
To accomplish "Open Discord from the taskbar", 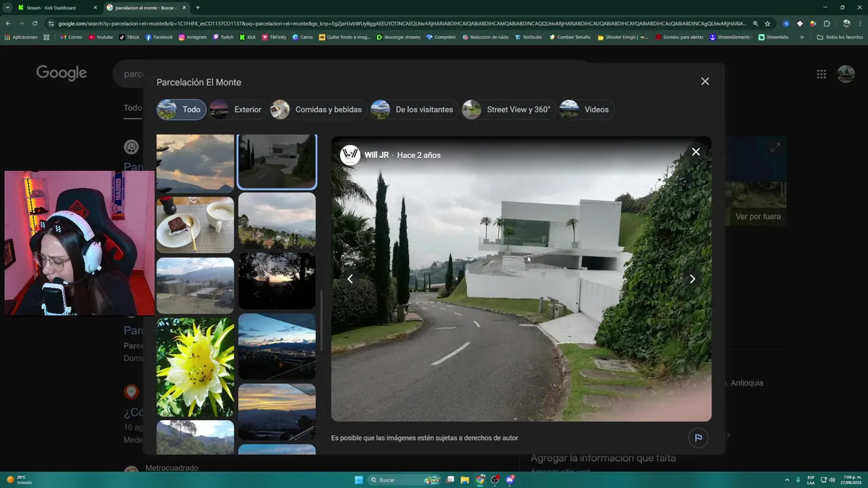I will pyautogui.click(x=509, y=480).
